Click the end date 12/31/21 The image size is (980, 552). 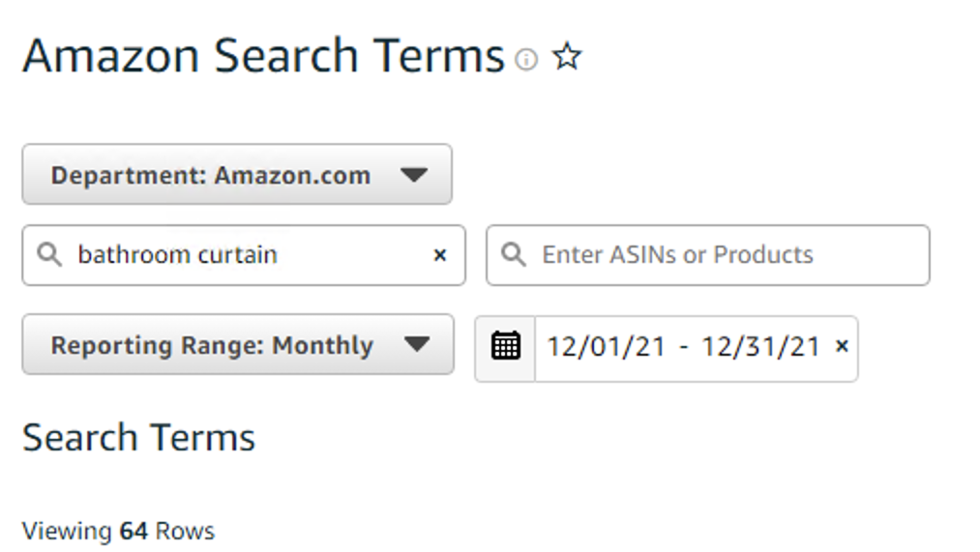[x=760, y=346]
